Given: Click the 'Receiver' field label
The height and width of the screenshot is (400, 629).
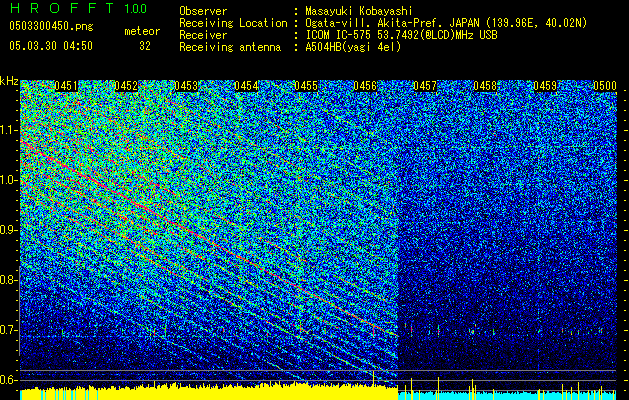Looking at the screenshot, I should tap(203, 35).
